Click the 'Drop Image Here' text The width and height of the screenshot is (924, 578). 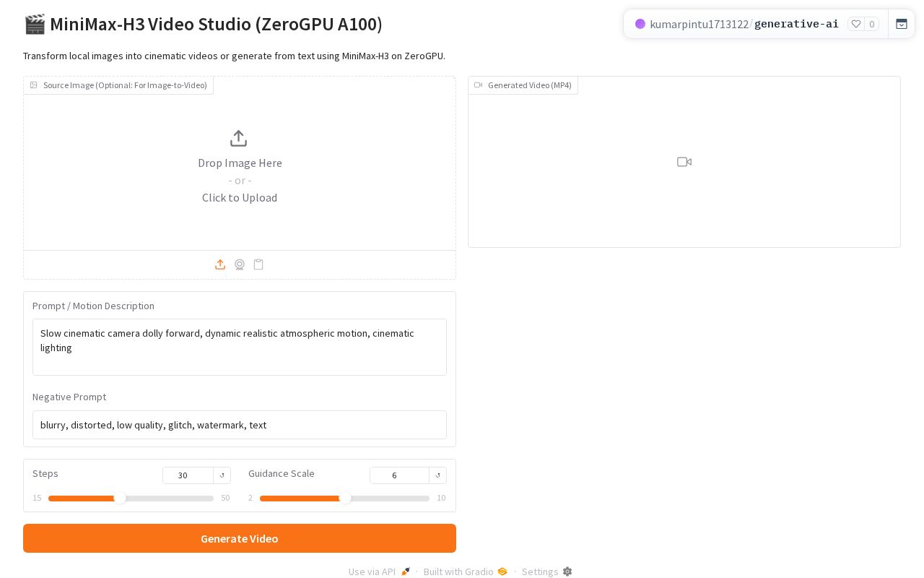click(x=240, y=163)
